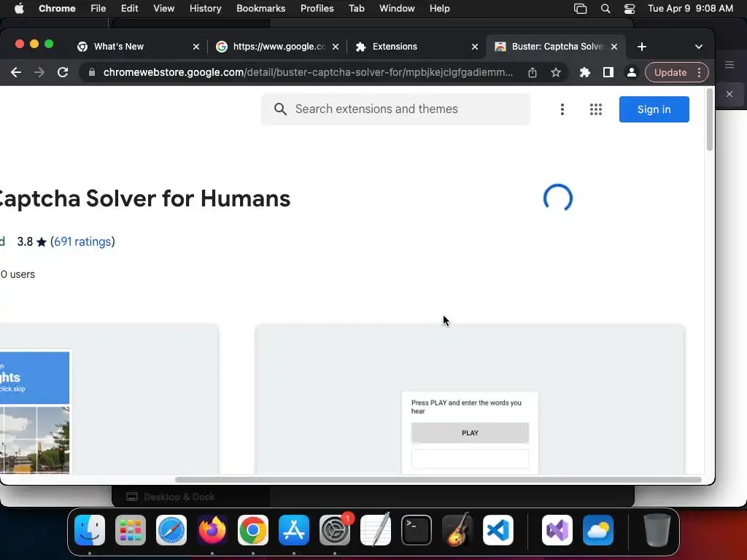Open Chrome's three-dot menu beside Update
This screenshot has height=560, width=747.
pos(700,72)
